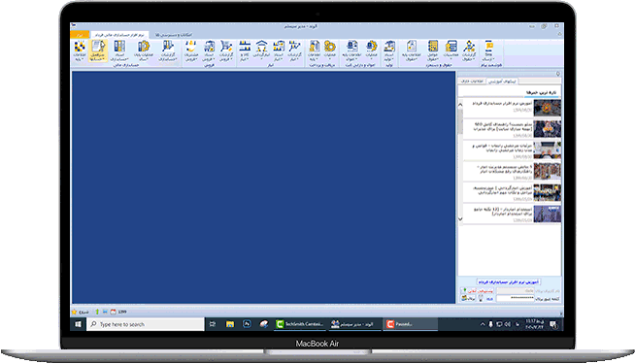Open warehouse documents (اسناد انبار) icon
This screenshot has width=635, height=364.
pyautogui.click(x=279, y=50)
